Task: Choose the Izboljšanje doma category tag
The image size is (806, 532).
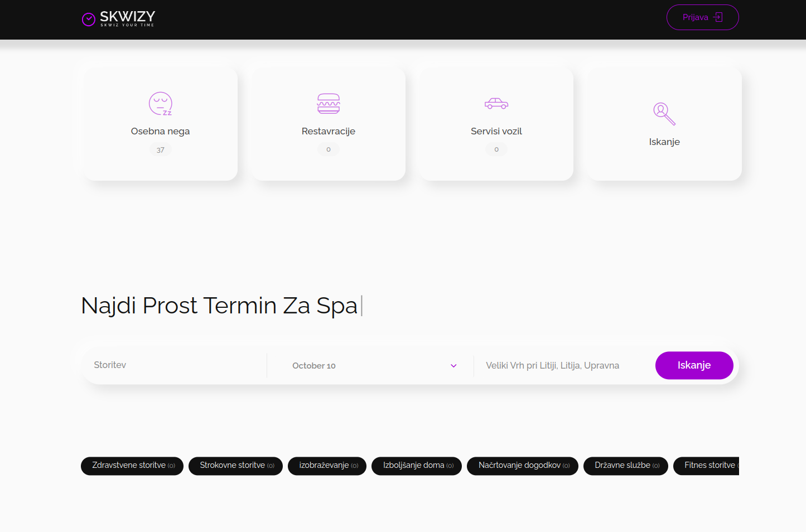Action: (x=417, y=466)
